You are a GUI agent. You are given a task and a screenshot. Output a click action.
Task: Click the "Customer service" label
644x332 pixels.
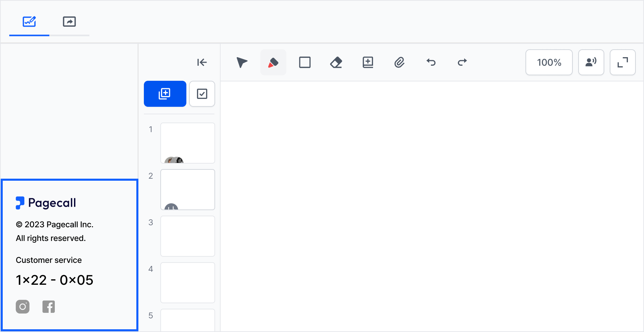(x=49, y=260)
